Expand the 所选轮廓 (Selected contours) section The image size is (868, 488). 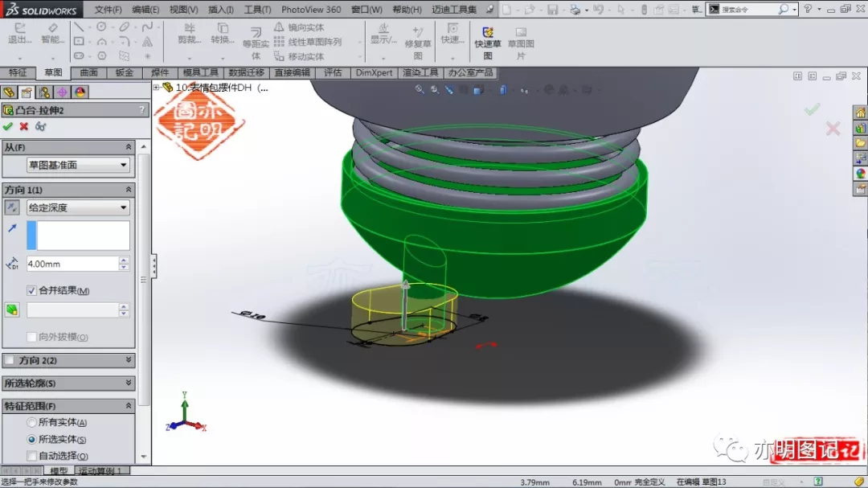coord(129,383)
